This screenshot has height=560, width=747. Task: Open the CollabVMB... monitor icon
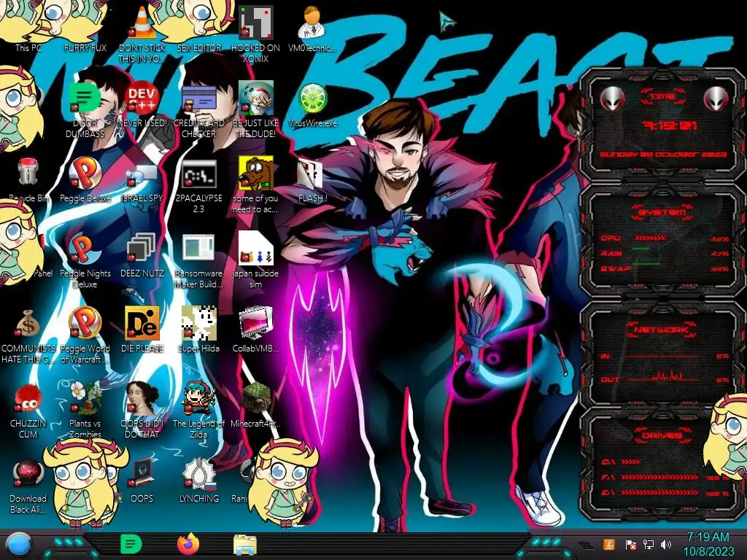pos(255,323)
